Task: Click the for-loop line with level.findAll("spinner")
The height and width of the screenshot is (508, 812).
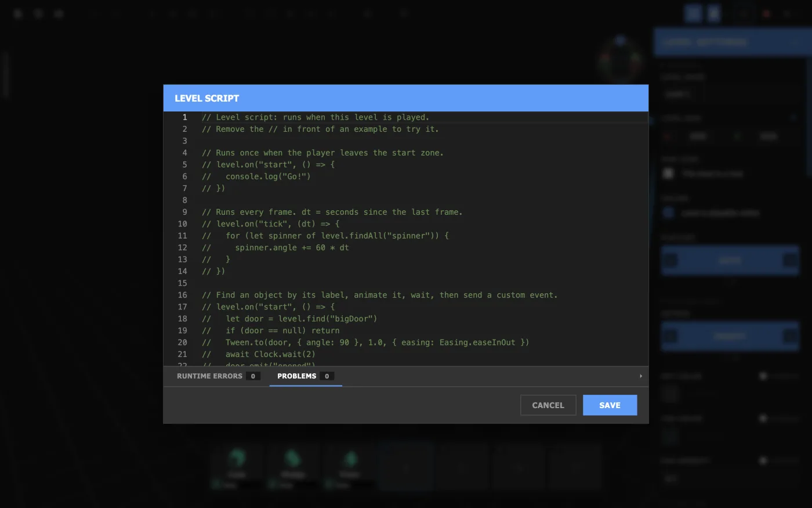Action: point(325,236)
